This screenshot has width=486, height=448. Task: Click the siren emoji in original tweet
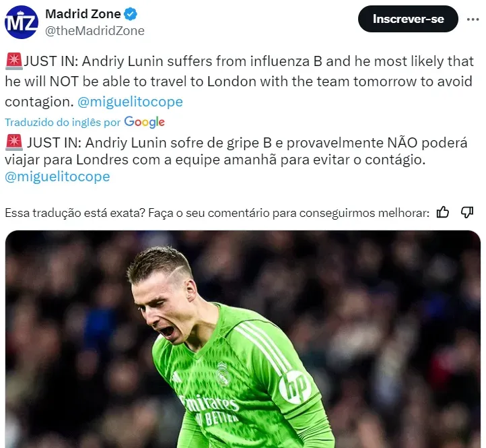coord(14,61)
